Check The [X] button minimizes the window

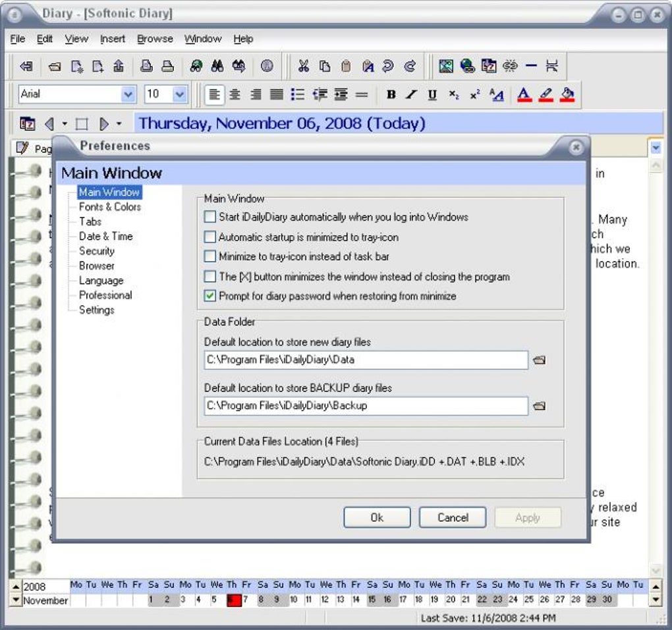210,276
